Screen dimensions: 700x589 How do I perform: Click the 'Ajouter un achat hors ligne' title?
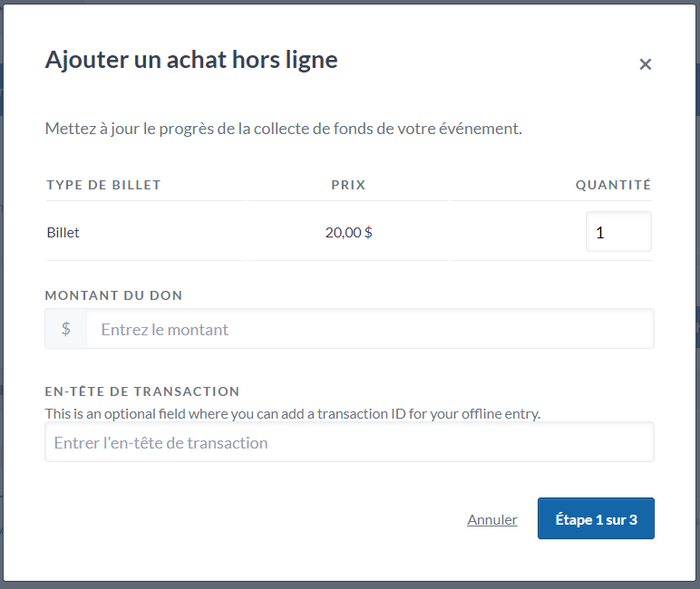pos(191,60)
